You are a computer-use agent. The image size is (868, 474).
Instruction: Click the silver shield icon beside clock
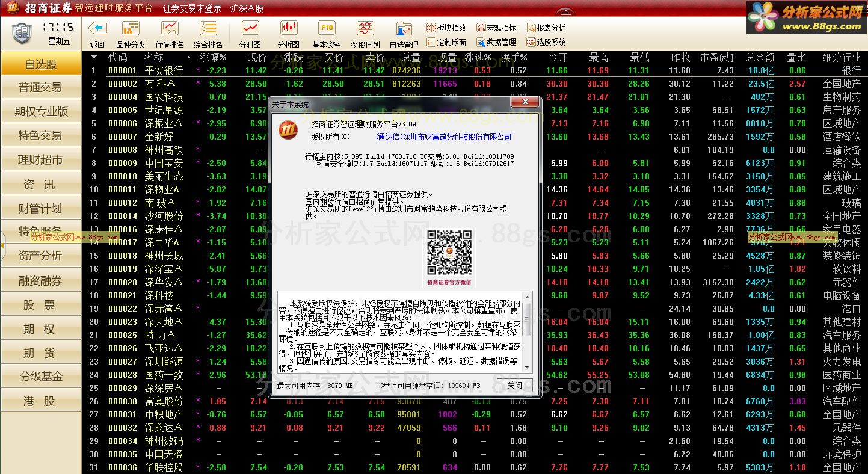[x=22, y=33]
